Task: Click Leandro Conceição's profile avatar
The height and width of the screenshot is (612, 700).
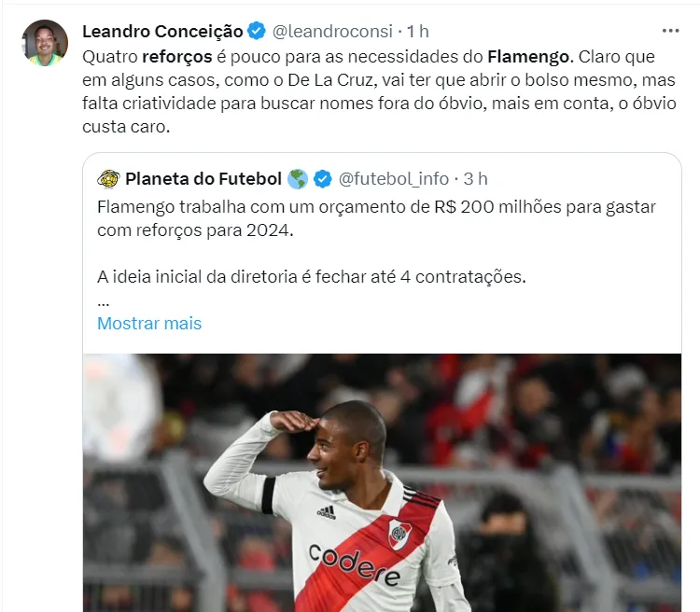Action: pos(45,43)
